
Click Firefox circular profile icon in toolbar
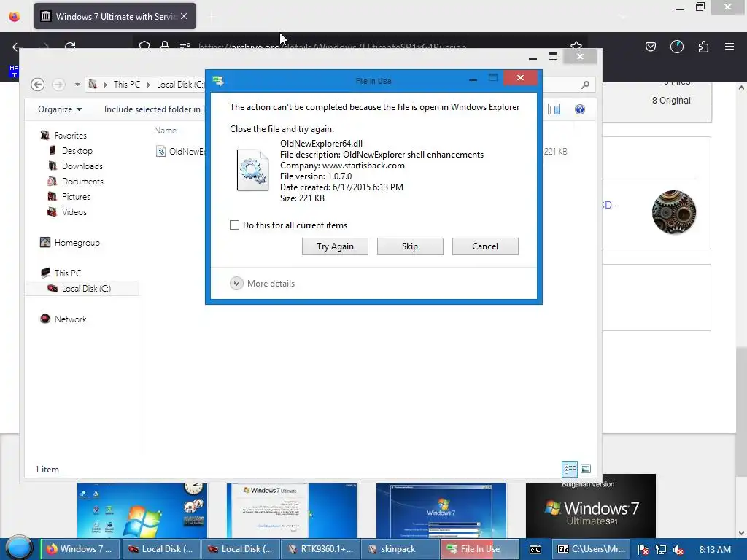pos(676,47)
